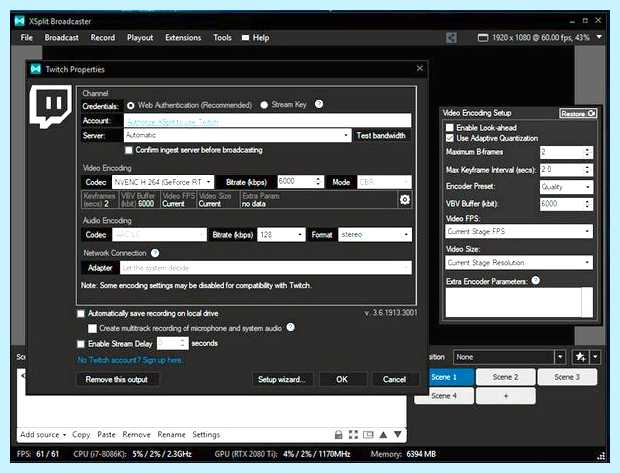Click the No Twitch account sign up link
This screenshot has height=473, width=620.
click(130, 360)
